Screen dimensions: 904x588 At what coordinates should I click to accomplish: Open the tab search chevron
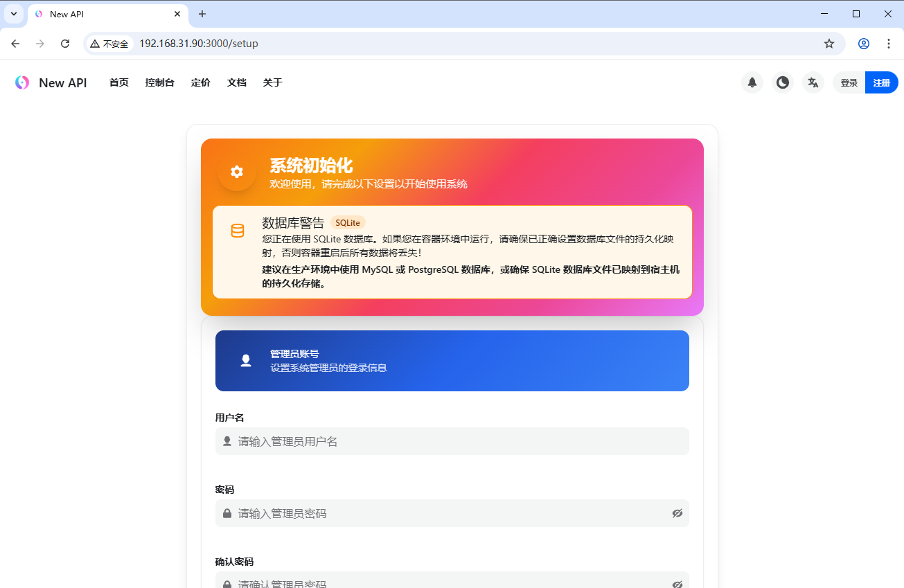(14, 14)
